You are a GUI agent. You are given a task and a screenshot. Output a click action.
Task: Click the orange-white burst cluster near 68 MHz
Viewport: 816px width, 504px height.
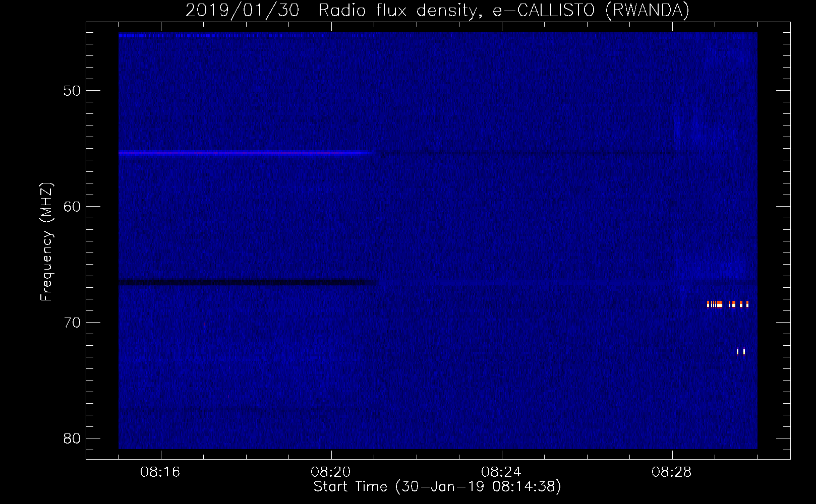point(728,304)
